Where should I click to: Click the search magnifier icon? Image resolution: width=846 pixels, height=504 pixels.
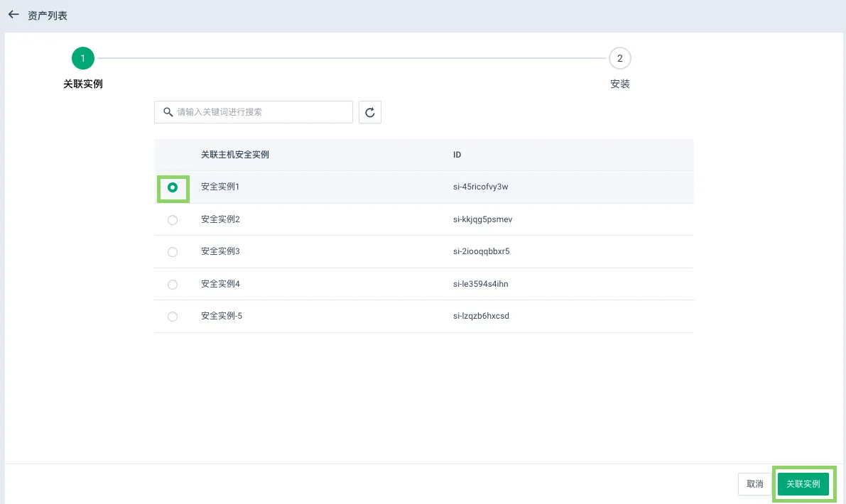coord(168,112)
